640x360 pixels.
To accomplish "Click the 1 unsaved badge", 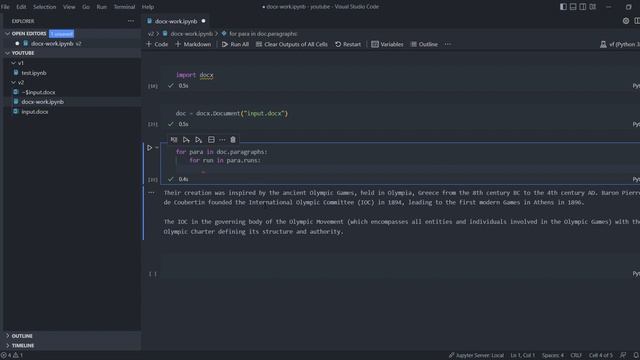I will tap(61, 33).
